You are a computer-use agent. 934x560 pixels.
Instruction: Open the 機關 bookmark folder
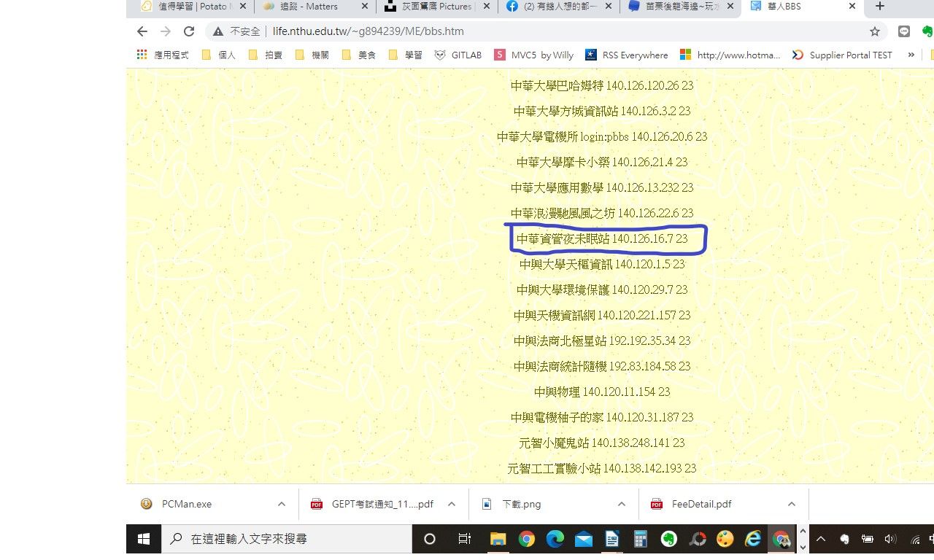312,55
